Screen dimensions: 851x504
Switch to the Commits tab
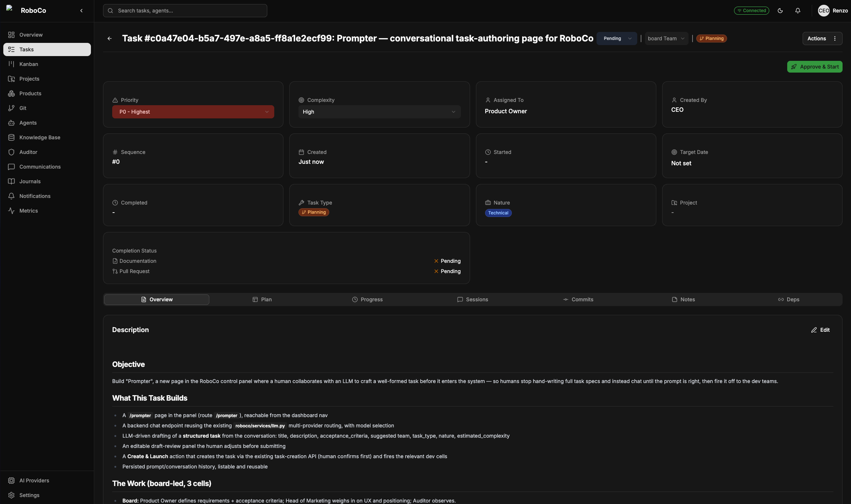tap(578, 299)
